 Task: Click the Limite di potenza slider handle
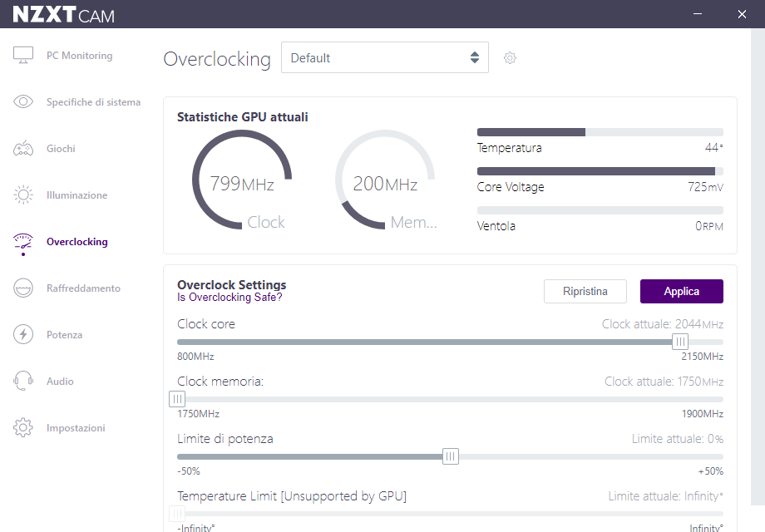(450, 456)
